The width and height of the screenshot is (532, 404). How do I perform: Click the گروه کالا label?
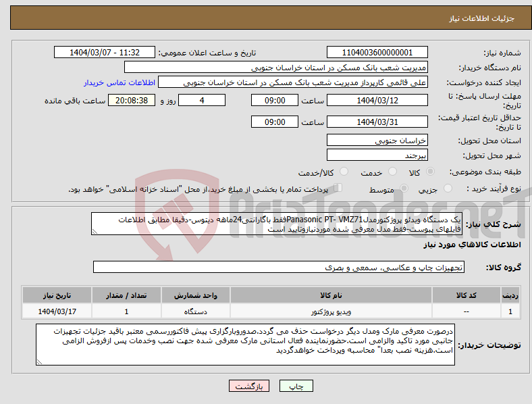tap(504, 267)
